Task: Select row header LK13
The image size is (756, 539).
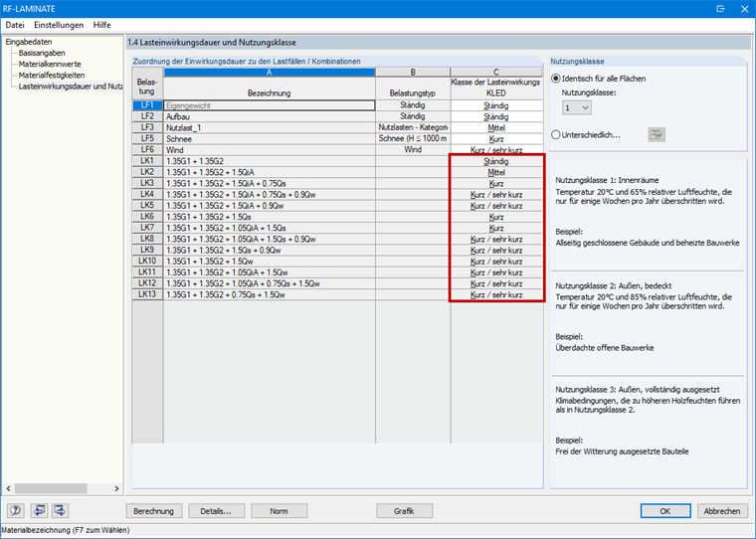Action: click(147, 294)
